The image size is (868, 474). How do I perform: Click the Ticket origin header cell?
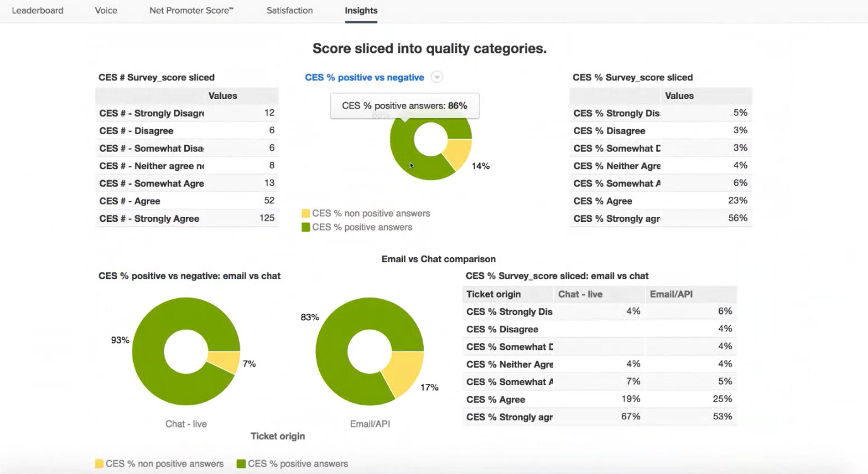point(493,294)
